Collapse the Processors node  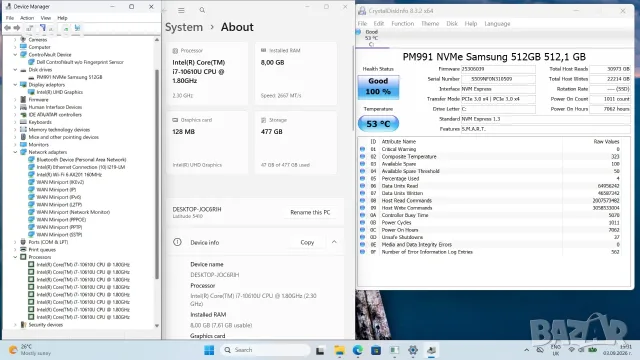[16, 257]
